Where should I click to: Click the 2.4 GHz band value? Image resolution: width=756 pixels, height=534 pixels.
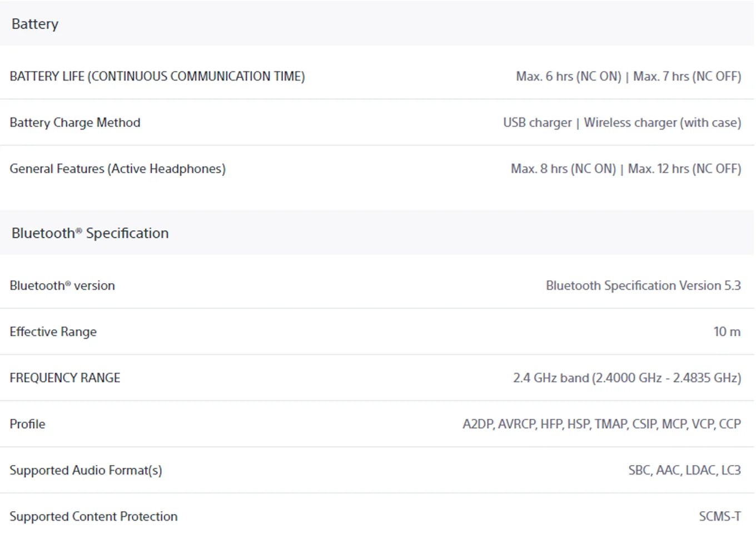(627, 378)
